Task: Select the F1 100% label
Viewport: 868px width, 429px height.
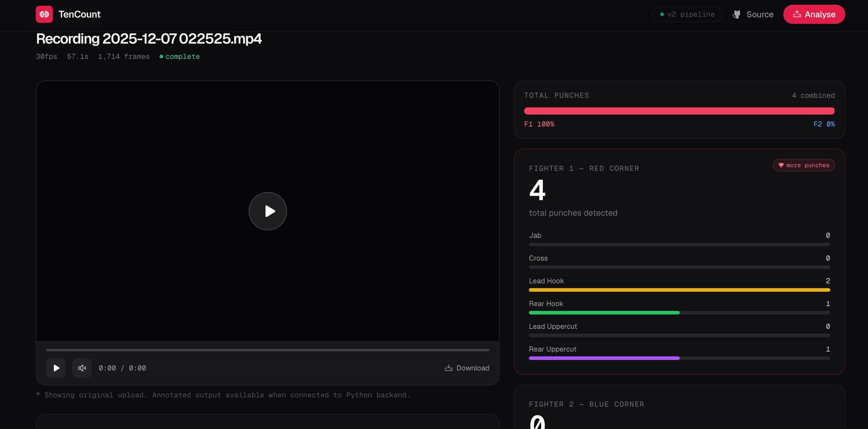Action: [539, 124]
